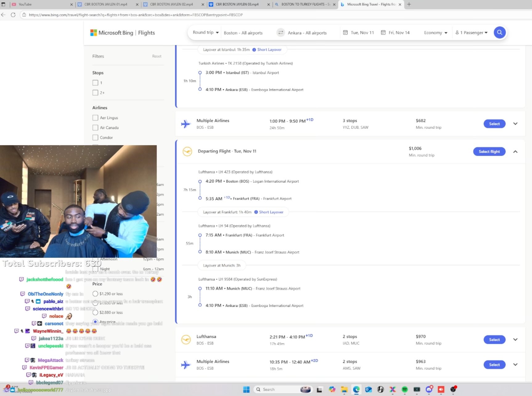The height and width of the screenshot is (396, 532).
Task: Enable the Aer Lingus airline filter
Action: (x=95, y=118)
